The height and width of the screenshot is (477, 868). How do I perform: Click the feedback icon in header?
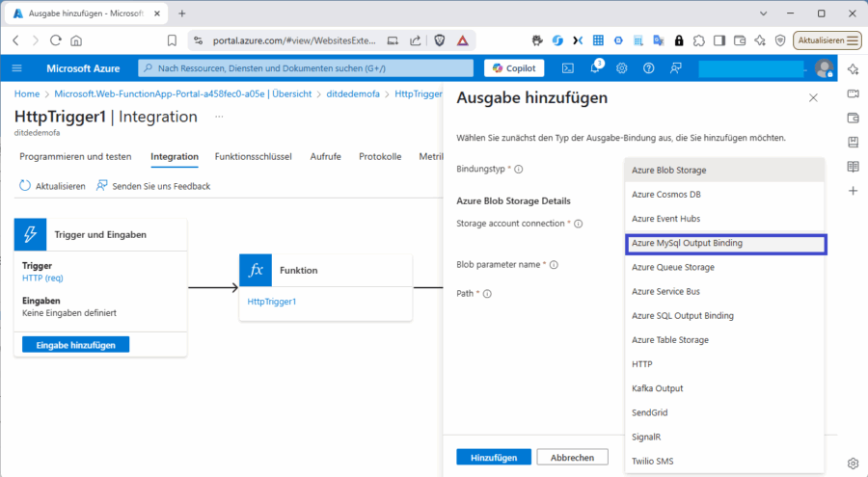[675, 68]
